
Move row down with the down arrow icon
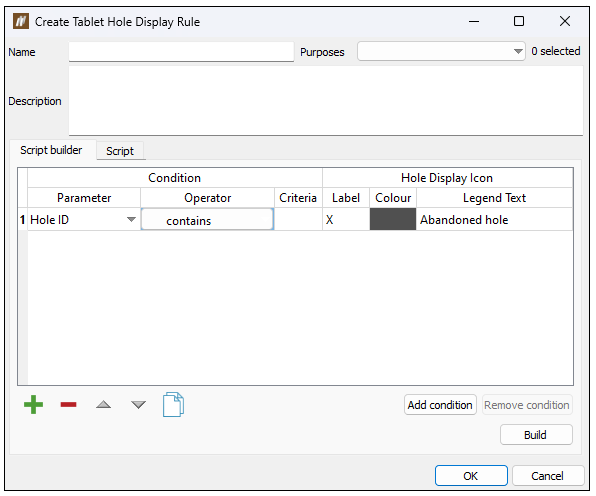(x=138, y=404)
